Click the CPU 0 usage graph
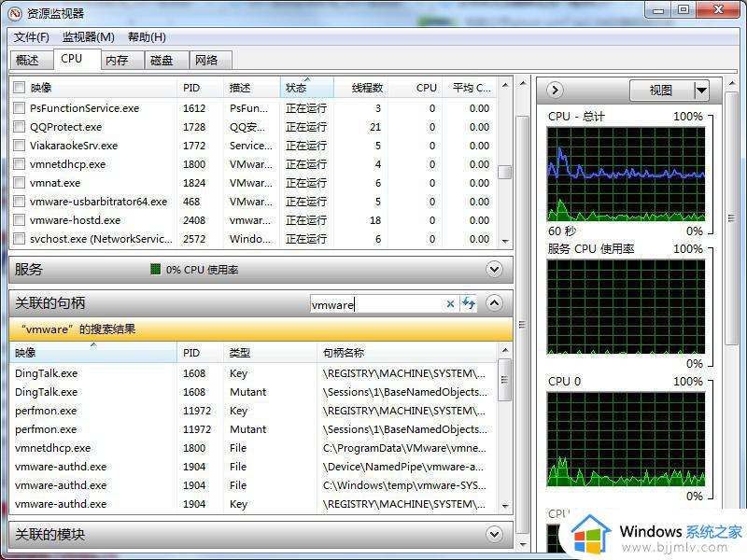 point(626,439)
